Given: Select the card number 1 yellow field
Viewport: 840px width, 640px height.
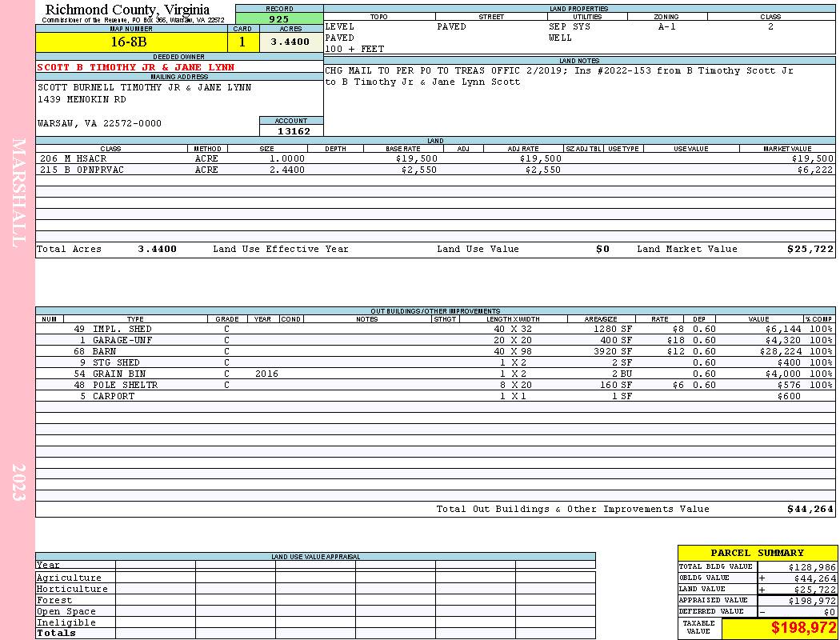Looking at the screenshot, I should coord(242,42).
